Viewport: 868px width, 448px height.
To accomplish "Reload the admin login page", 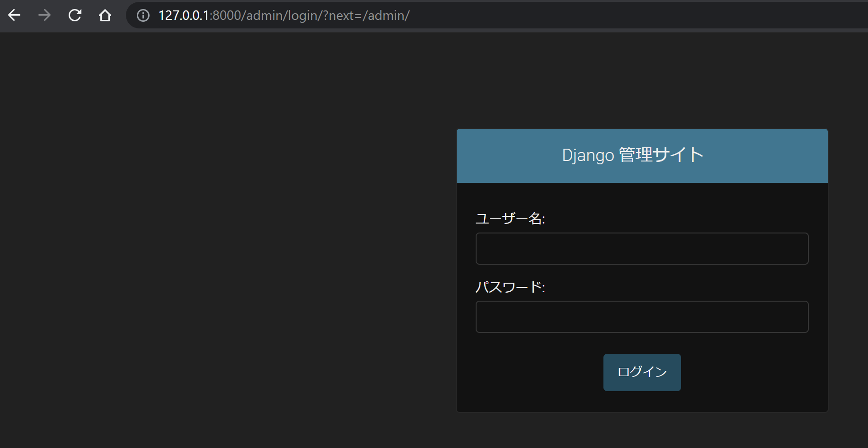I will 75,15.
